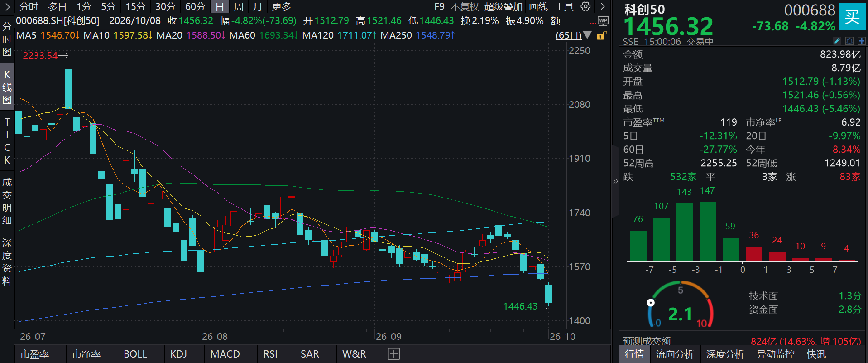The image size is (868, 363).
Task: Expand toolbar with right chevron arrow
Action: click(603, 6)
